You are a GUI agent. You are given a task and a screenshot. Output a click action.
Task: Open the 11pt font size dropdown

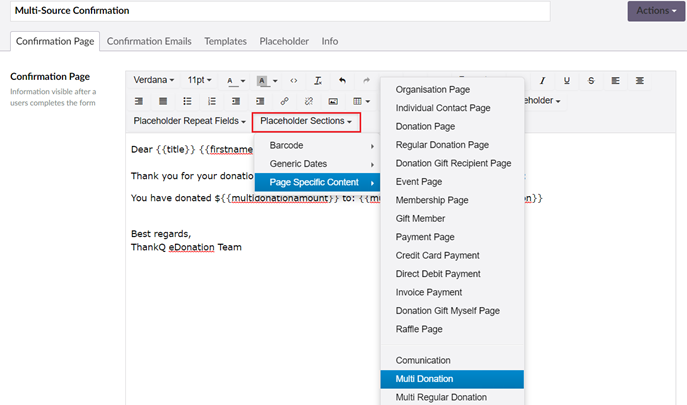(201, 80)
